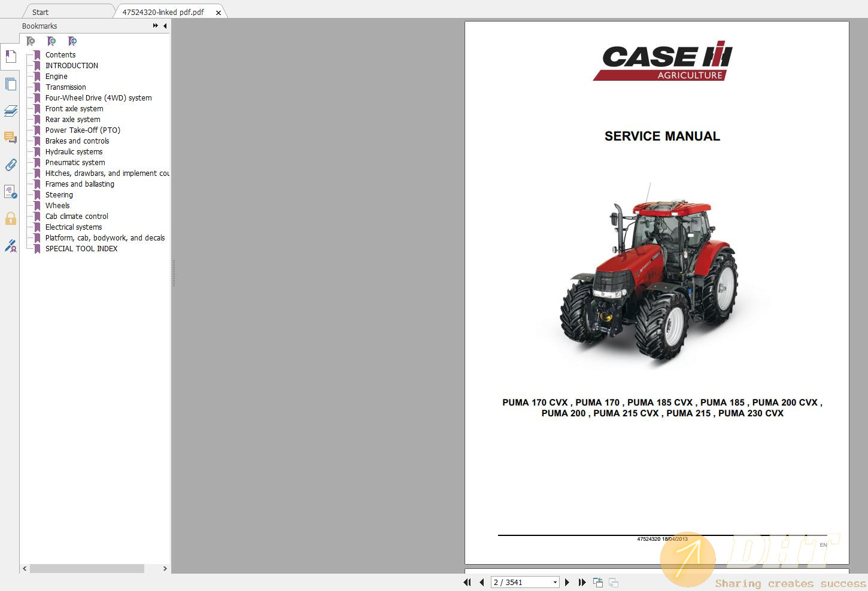
Task: Collapse the Bookmarks panel with the left arrow
Action: point(165,26)
